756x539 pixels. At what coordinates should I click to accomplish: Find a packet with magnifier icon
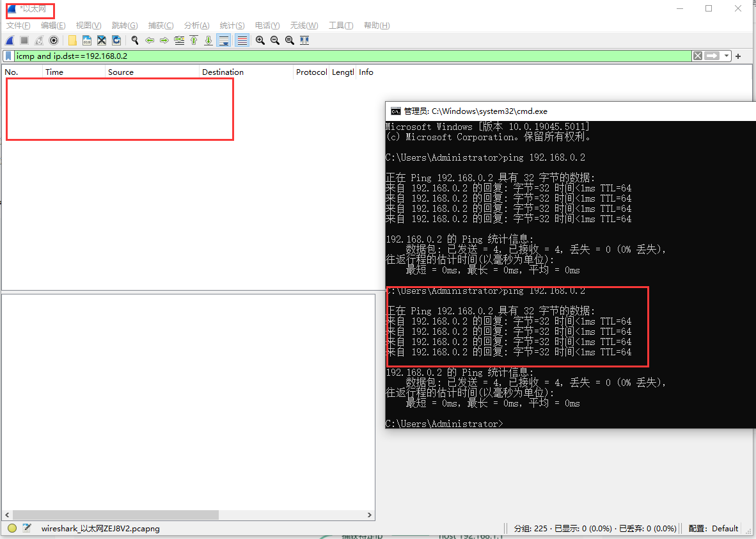coord(135,40)
